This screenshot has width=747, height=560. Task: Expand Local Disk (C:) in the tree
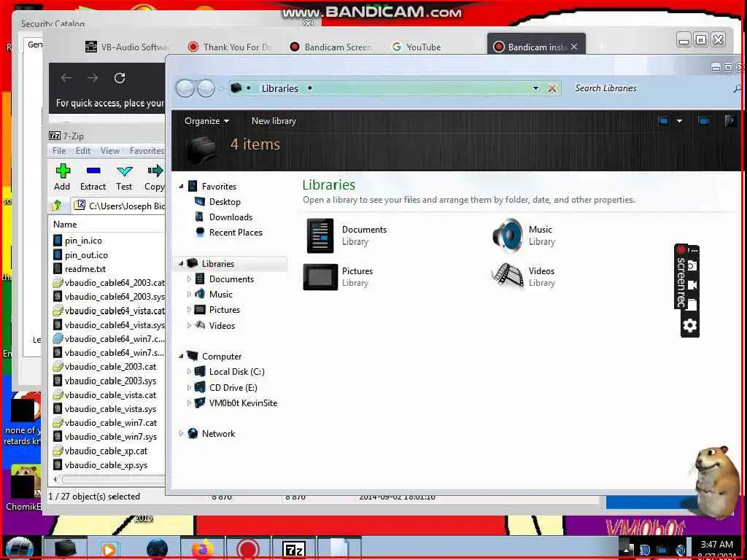tap(189, 371)
